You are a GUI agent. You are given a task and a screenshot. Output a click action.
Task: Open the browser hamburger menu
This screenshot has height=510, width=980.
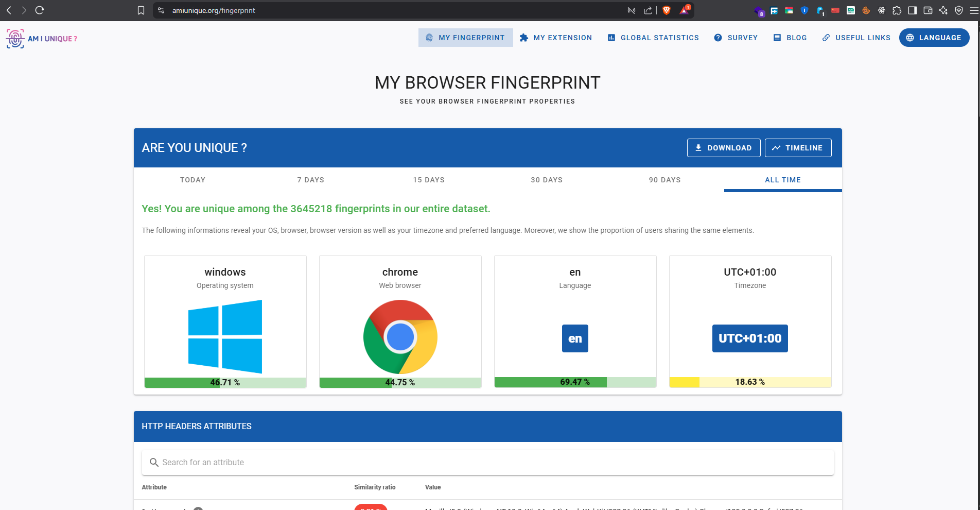tap(974, 10)
